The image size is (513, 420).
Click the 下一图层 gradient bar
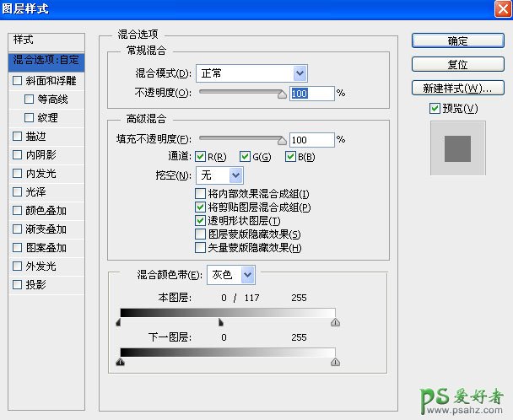point(228,353)
